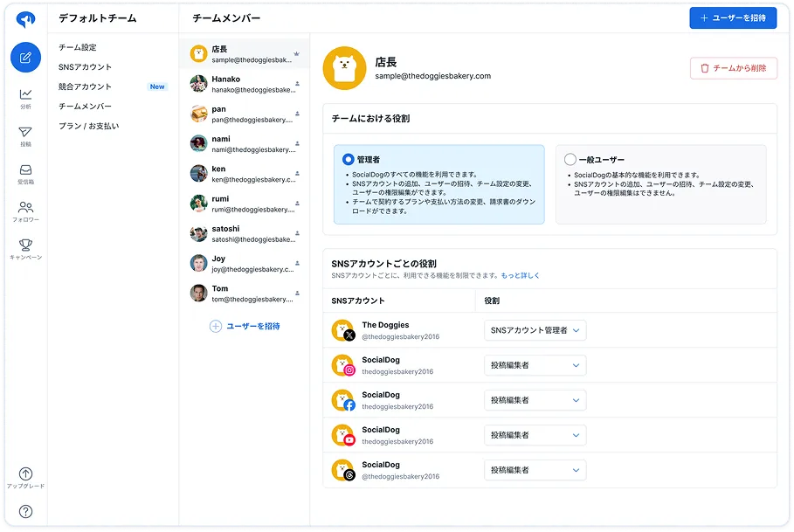Click the チームから削除 button
This screenshot has width=794, height=532.
[x=733, y=68]
